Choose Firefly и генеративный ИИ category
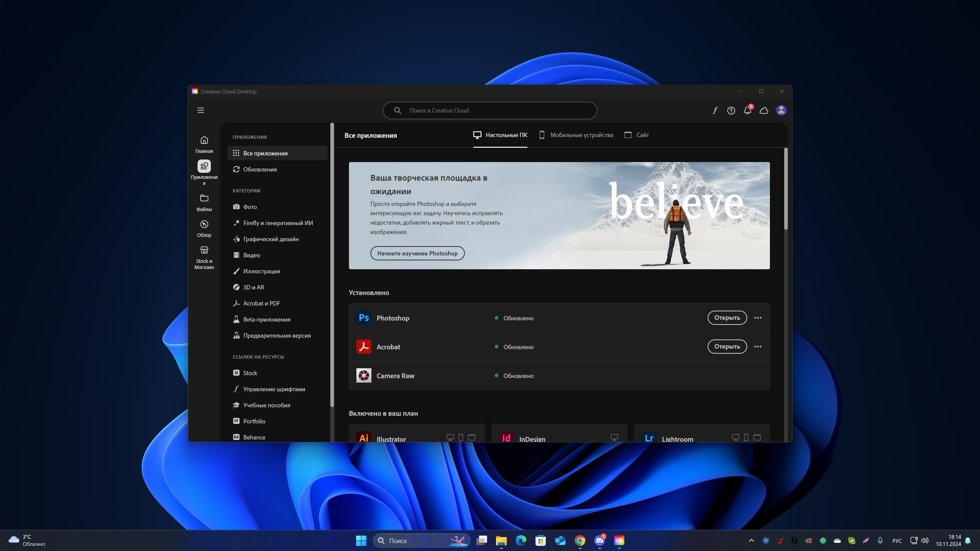Screen dimensions: 980x551 277,223
